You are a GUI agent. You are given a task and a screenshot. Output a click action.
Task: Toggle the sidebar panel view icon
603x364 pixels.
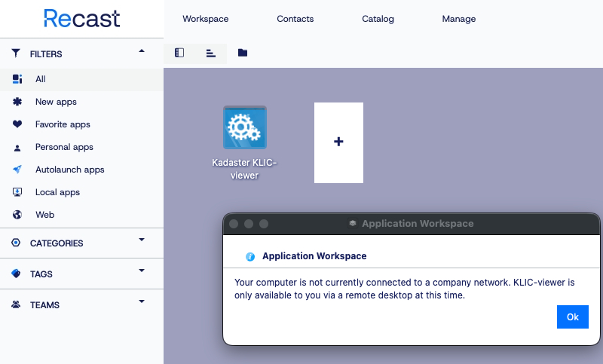(179, 53)
